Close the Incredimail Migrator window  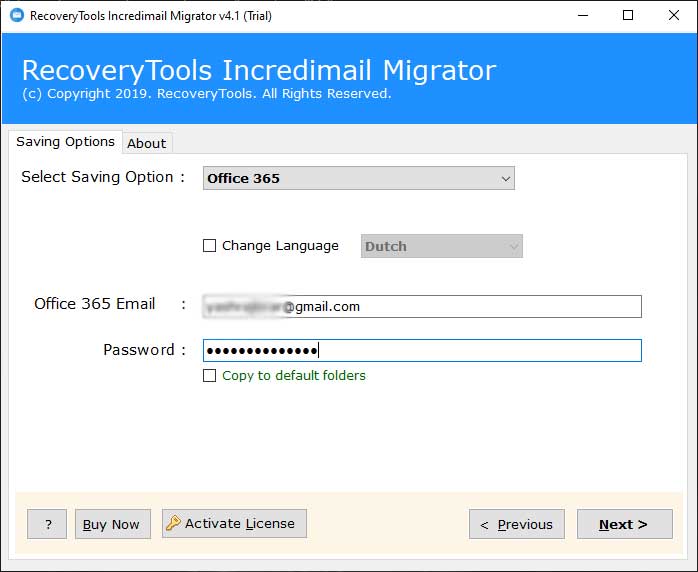click(674, 16)
